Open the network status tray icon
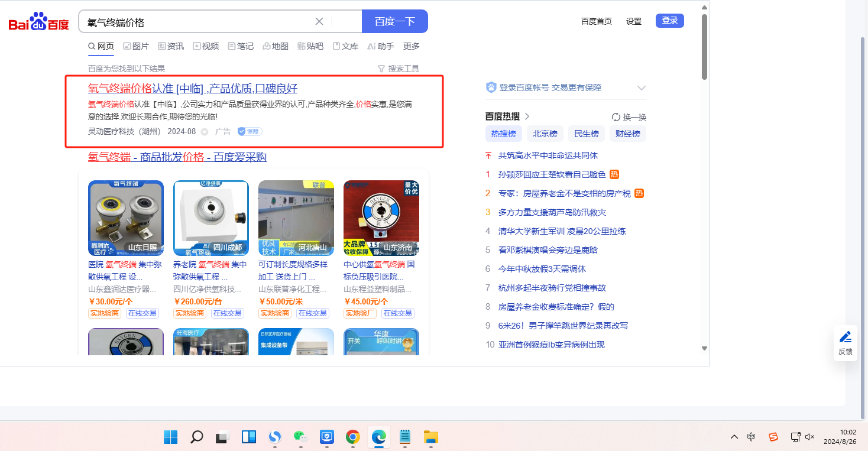868x451 pixels. [x=795, y=437]
